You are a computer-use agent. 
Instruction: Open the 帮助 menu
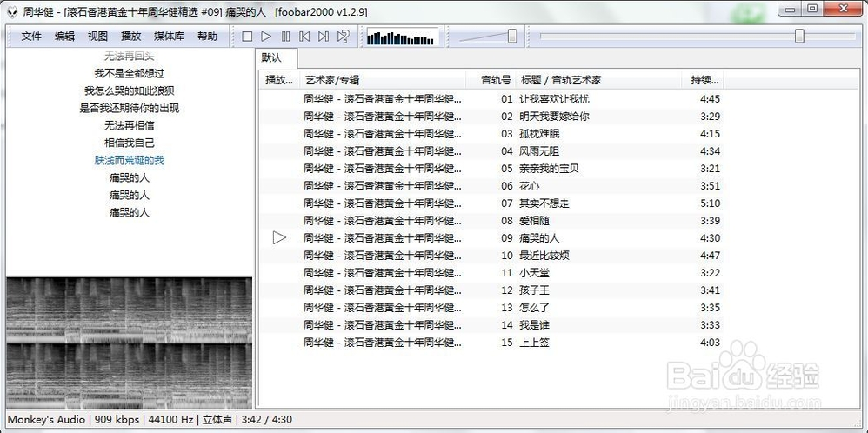207,37
